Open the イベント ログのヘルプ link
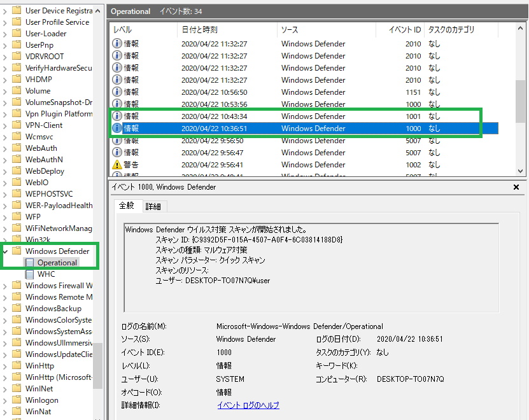 (248, 405)
